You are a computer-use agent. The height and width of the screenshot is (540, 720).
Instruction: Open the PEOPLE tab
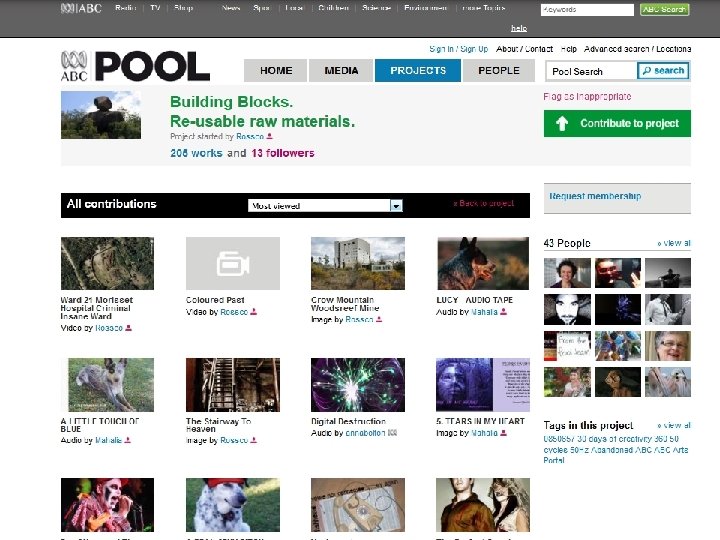coord(499,71)
